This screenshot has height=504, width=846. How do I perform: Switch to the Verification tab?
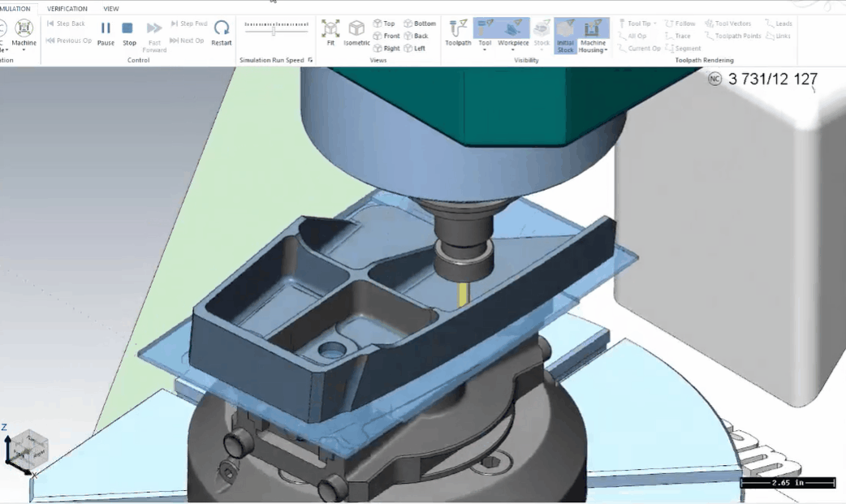click(67, 8)
